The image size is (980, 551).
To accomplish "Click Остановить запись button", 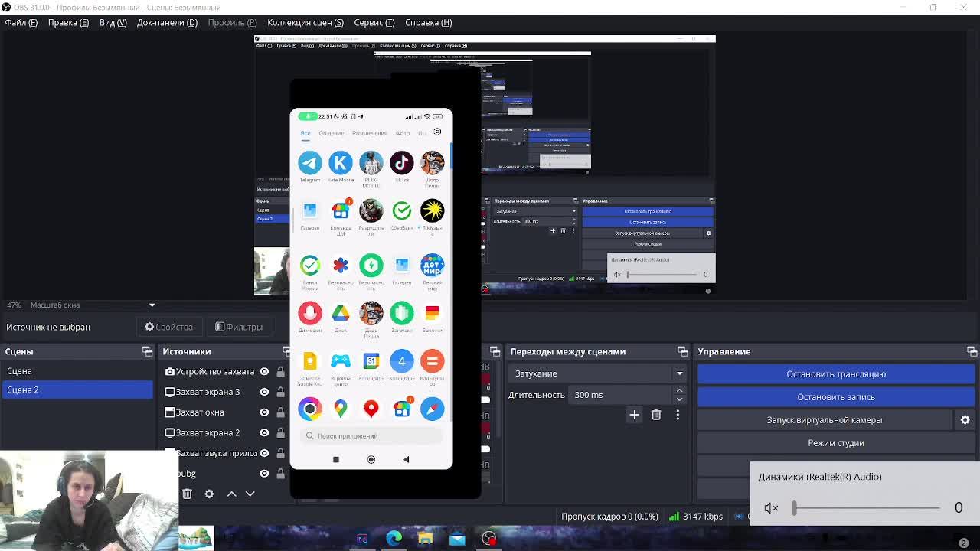I will click(836, 396).
